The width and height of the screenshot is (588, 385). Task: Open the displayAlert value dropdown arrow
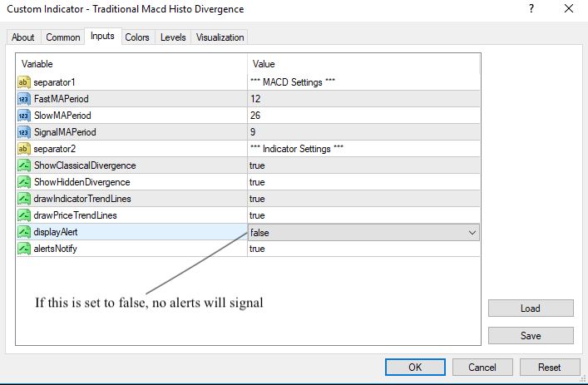coord(472,233)
